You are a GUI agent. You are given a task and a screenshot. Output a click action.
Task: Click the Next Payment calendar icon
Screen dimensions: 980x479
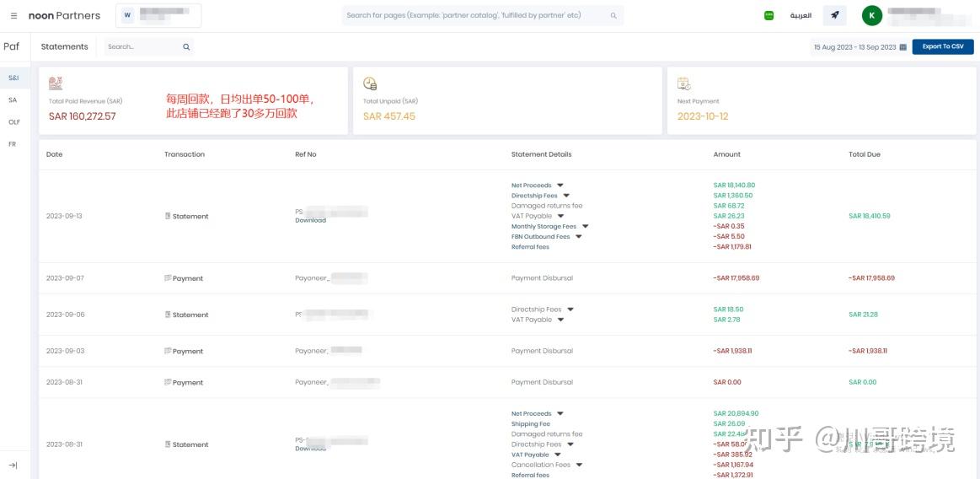click(x=683, y=83)
